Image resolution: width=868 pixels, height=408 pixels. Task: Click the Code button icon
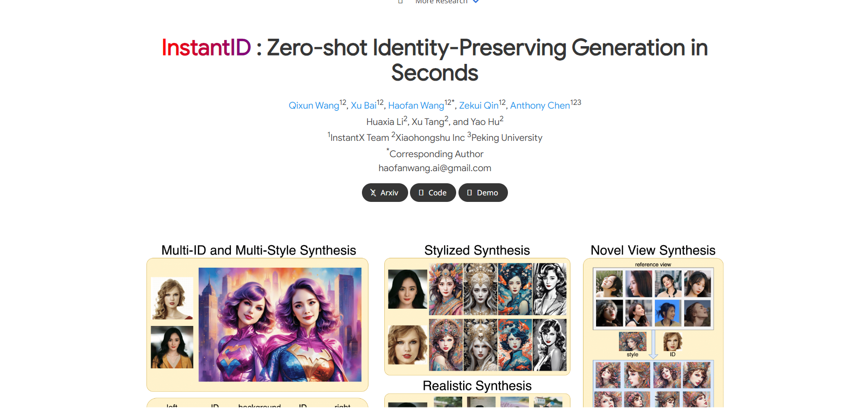421,193
